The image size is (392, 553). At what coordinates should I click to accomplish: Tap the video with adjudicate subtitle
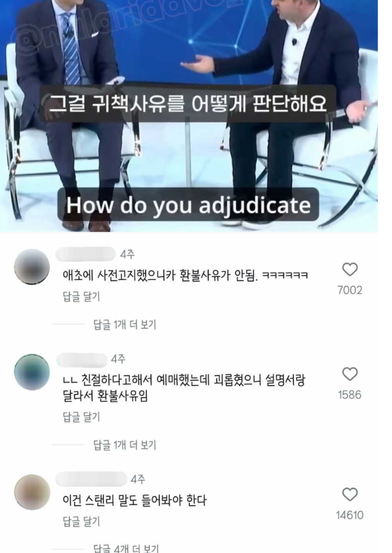pos(189,116)
